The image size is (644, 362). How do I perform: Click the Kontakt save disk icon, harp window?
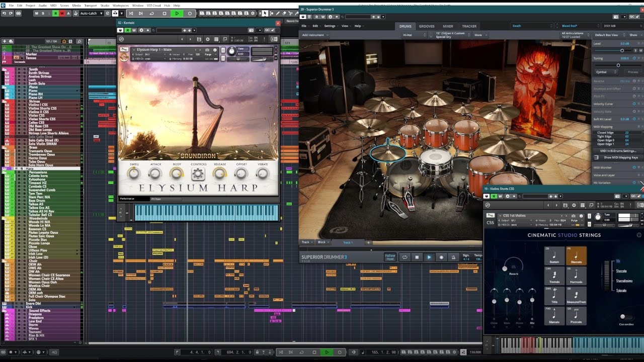(199, 39)
